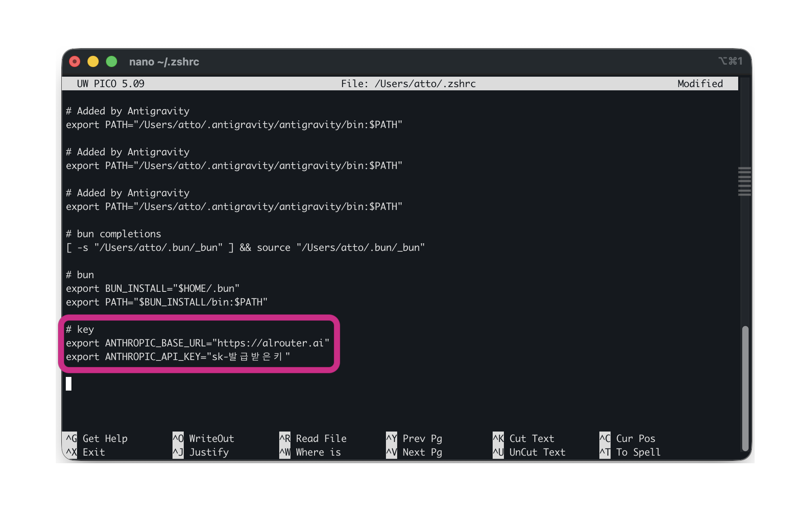Click the terminal scrollbar thumb
The height and width of the screenshot is (509, 812).
(x=745, y=388)
